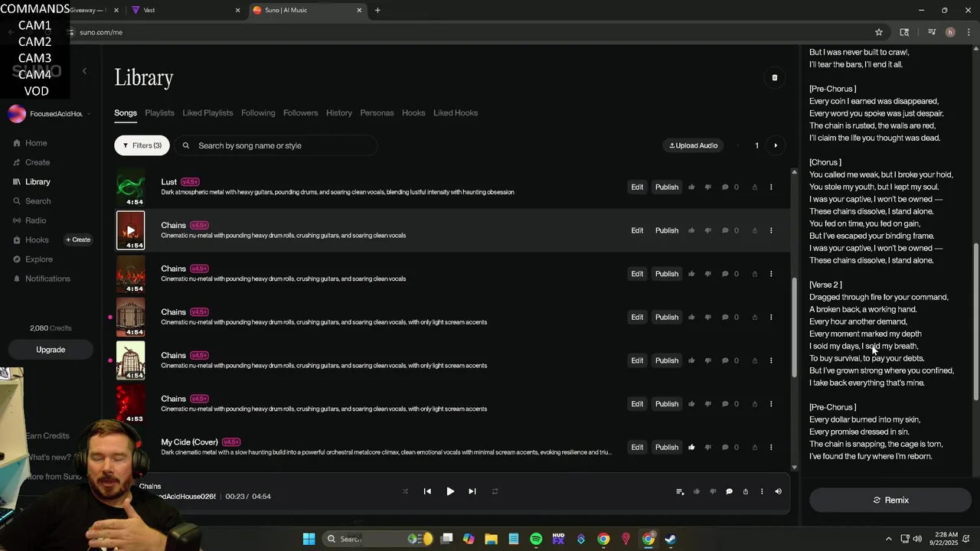980x551 pixels.
Task: Open the more options menu for My Cide (Cover)
Action: click(771, 447)
